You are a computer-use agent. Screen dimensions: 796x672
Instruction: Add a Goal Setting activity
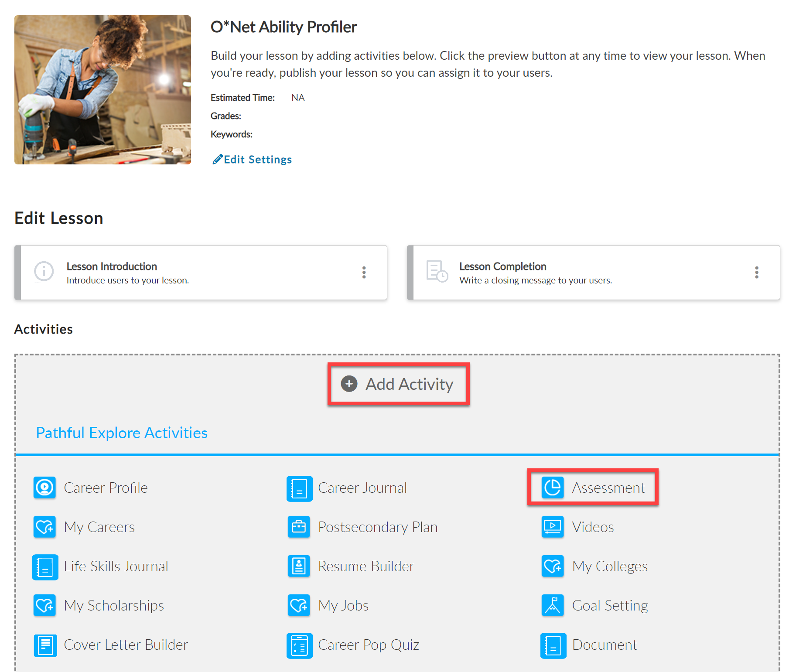(x=610, y=605)
